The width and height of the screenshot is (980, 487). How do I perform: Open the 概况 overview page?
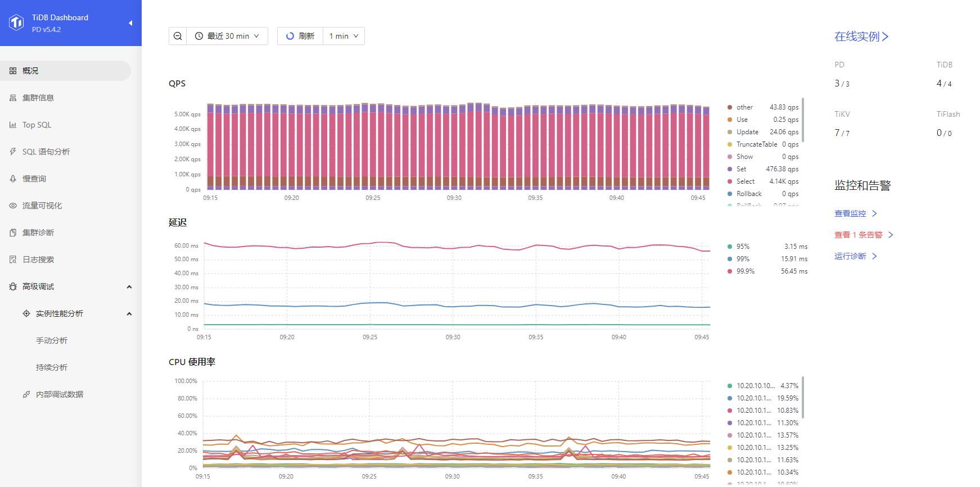pyautogui.click(x=65, y=71)
